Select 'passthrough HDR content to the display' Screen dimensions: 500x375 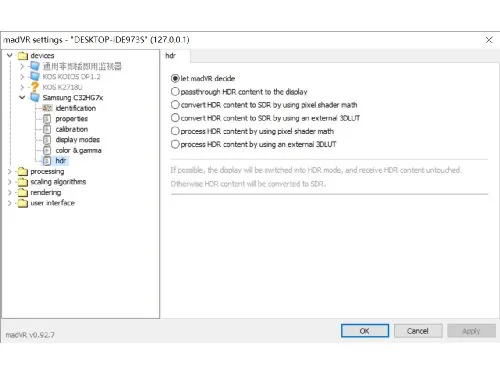(x=175, y=91)
